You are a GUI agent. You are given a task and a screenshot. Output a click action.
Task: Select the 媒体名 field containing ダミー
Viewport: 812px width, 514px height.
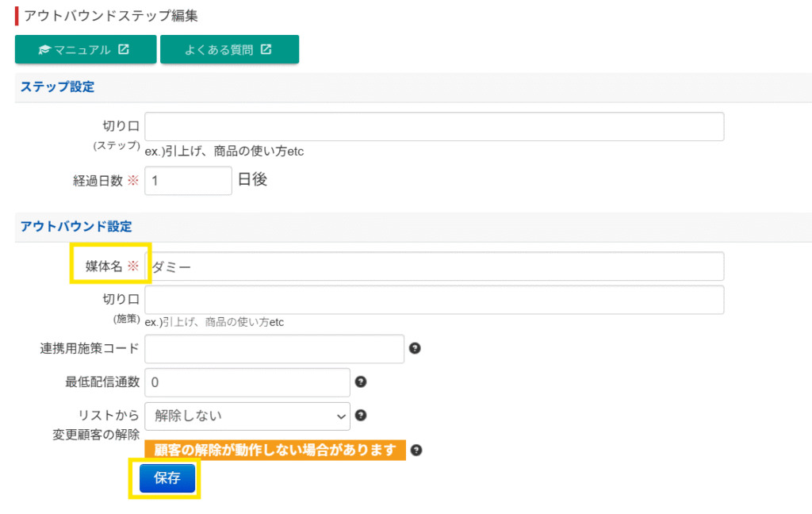[434, 267]
